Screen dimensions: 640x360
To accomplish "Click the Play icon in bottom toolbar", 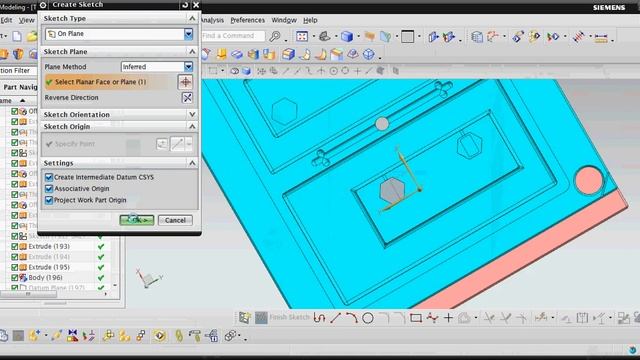I will click(x=160, y=336).
